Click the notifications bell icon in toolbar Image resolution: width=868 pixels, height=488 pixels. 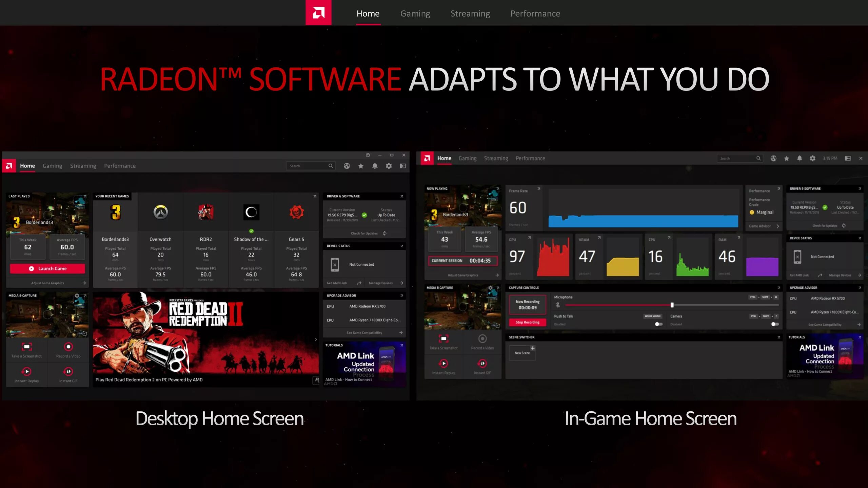pyautogui.click(x=374, y=166)
